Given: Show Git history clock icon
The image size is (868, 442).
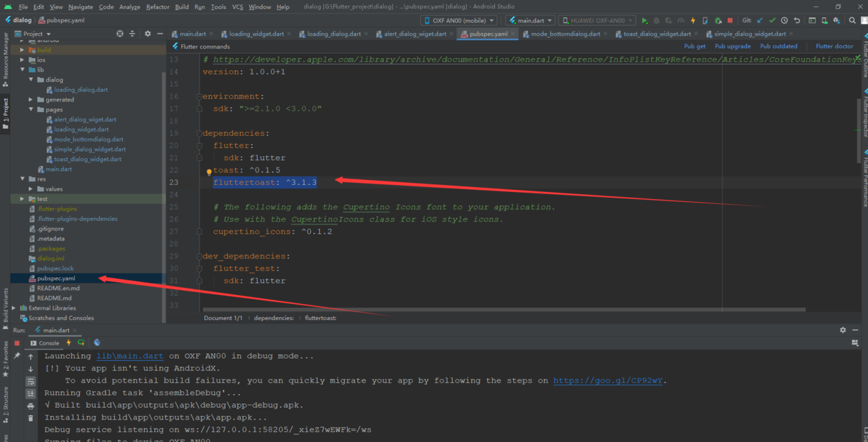Looking at the screenshot, I should click(x=784, y=20).
